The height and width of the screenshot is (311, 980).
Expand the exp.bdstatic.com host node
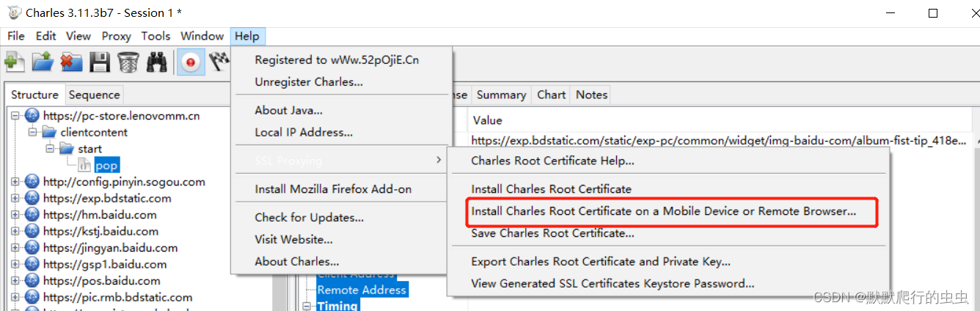click(16, 198)
